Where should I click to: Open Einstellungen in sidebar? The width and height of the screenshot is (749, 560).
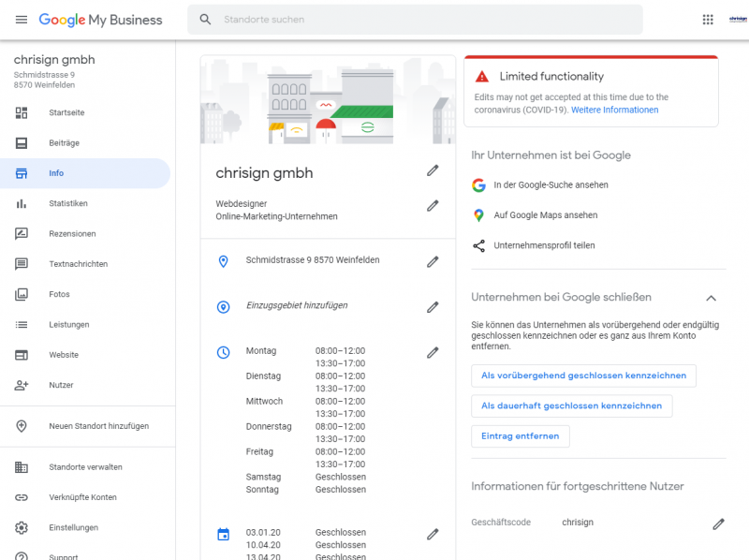pos(85,527)
